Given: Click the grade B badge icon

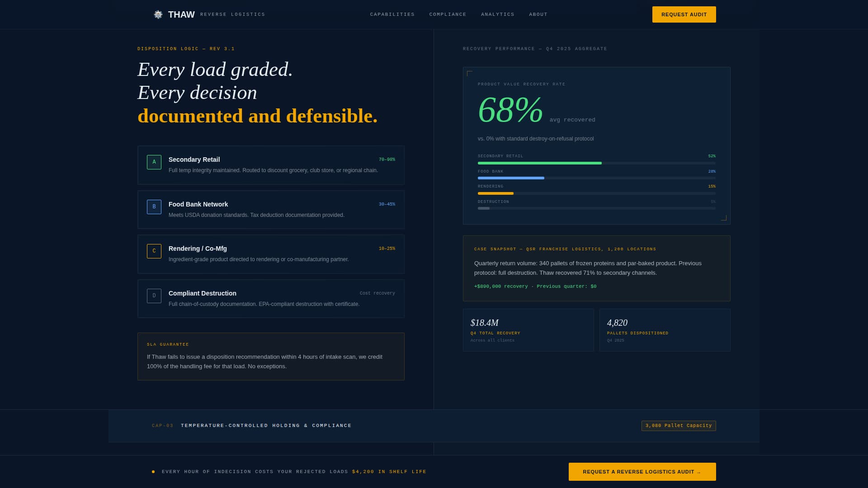Looking at the screenshot, I should tap(154, 207).
